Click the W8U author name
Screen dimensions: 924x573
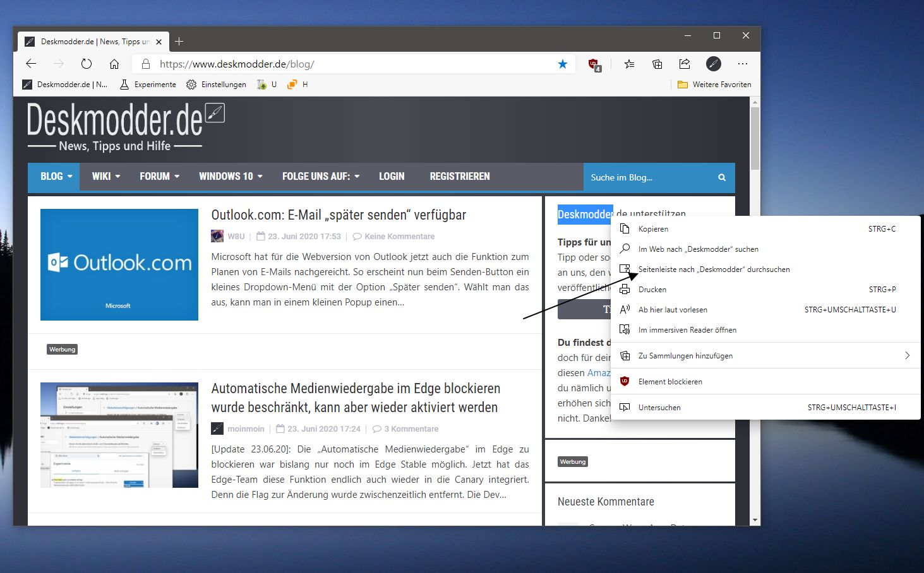click(236, 237)
